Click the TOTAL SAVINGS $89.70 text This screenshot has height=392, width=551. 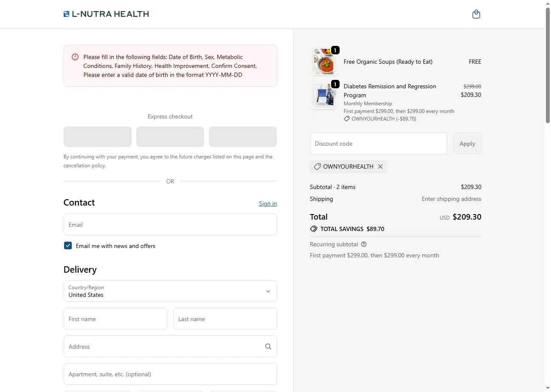(x=352, y=229)
